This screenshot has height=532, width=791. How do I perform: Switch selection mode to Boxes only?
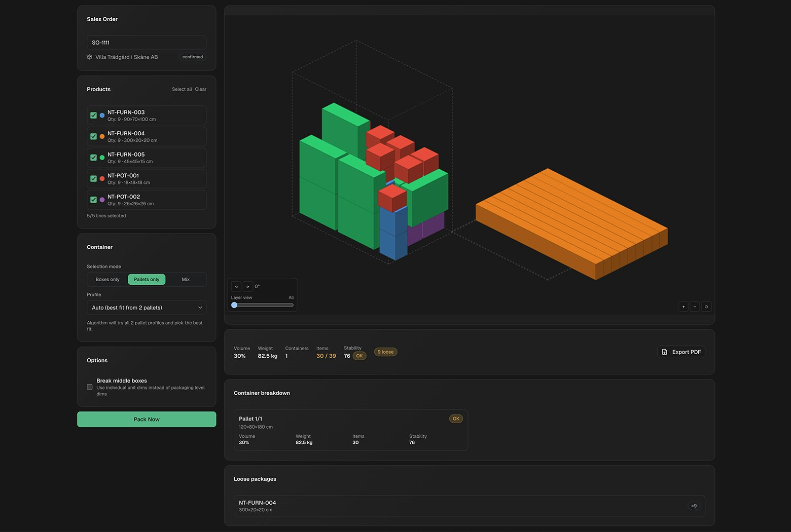click(107, 279)
